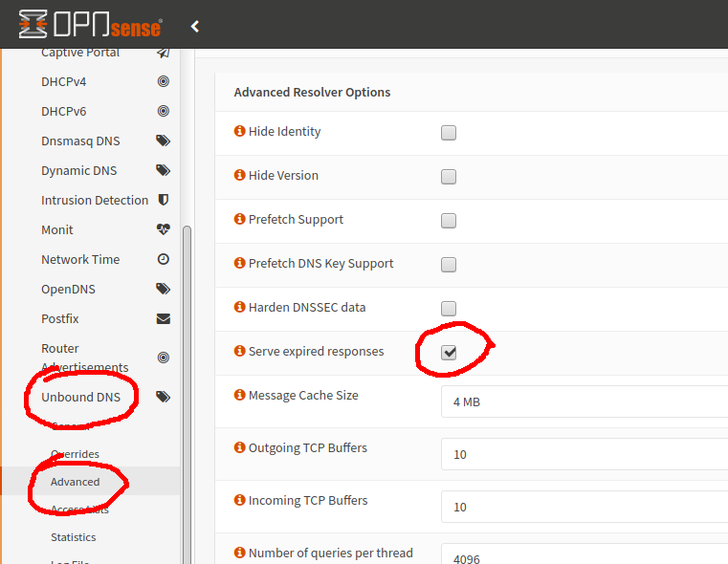The image size is (728, 564).
Task: Click the Captive Portal paper plane icon
Action: [163, 53]
